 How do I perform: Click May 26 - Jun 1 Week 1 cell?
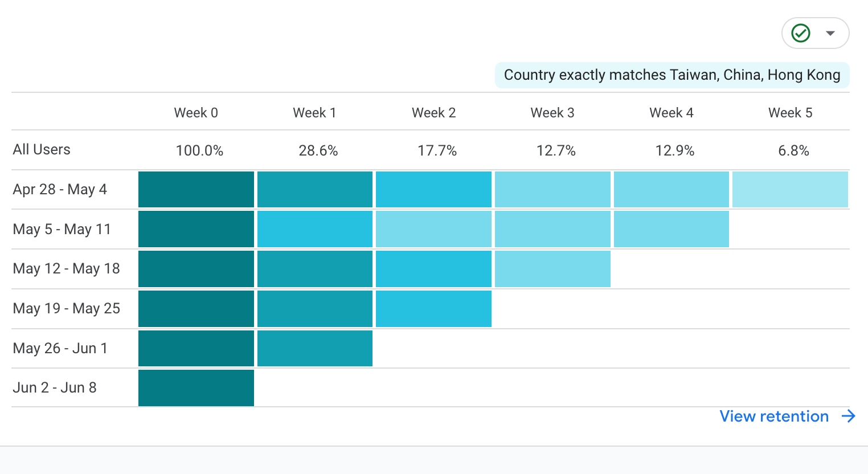[315, 348]
